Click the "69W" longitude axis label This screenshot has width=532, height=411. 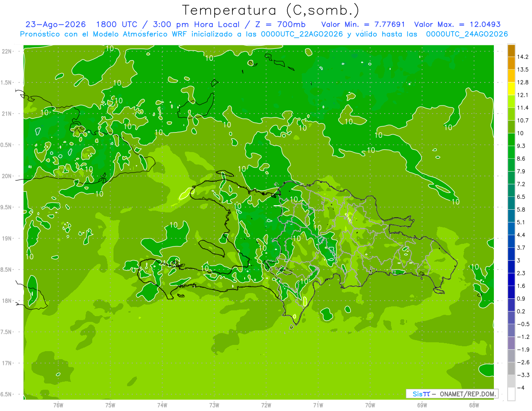pos(422,405)
